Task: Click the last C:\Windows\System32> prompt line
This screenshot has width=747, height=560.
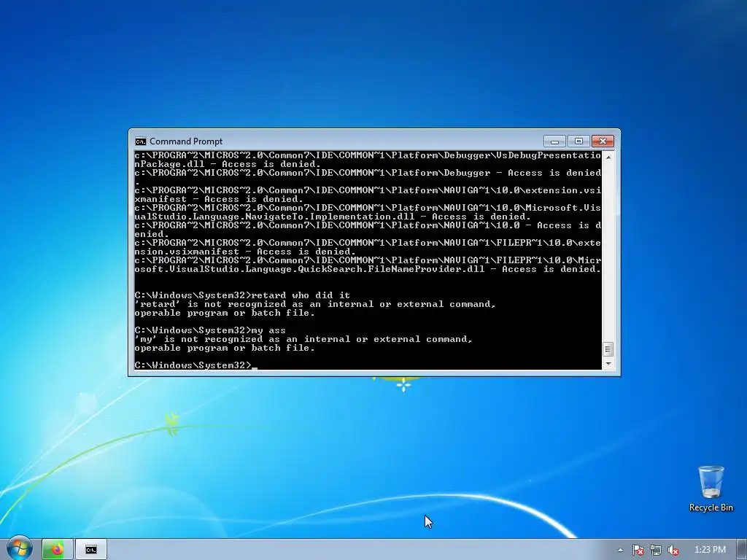Action: [196, 365]
